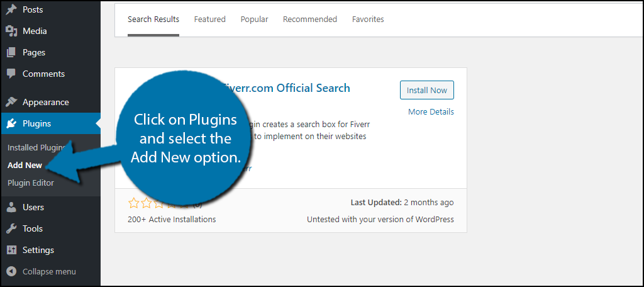Image resolution: width=644 pixels, height=287 pixels.
Task: Open the Users person icon
Action: [11, 207]
